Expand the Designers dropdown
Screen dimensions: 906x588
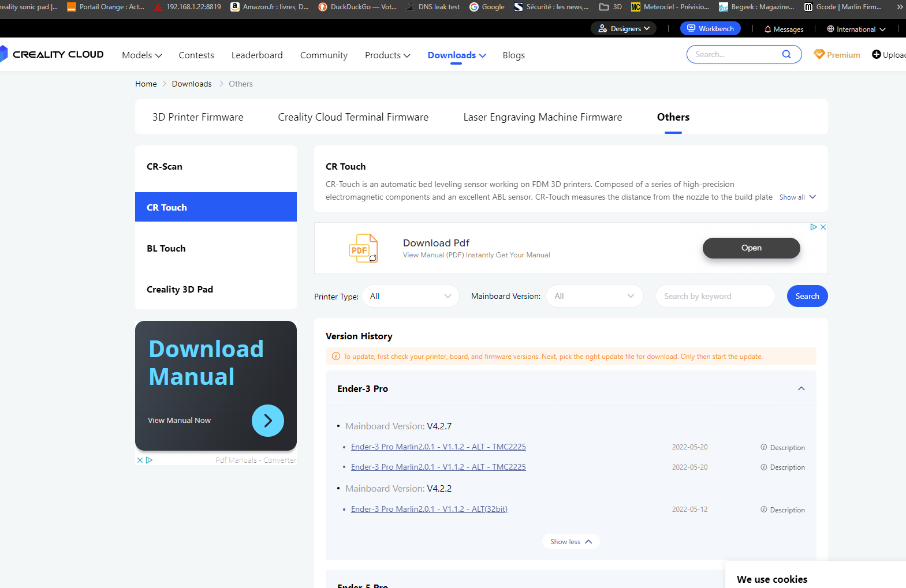[624, 28]
